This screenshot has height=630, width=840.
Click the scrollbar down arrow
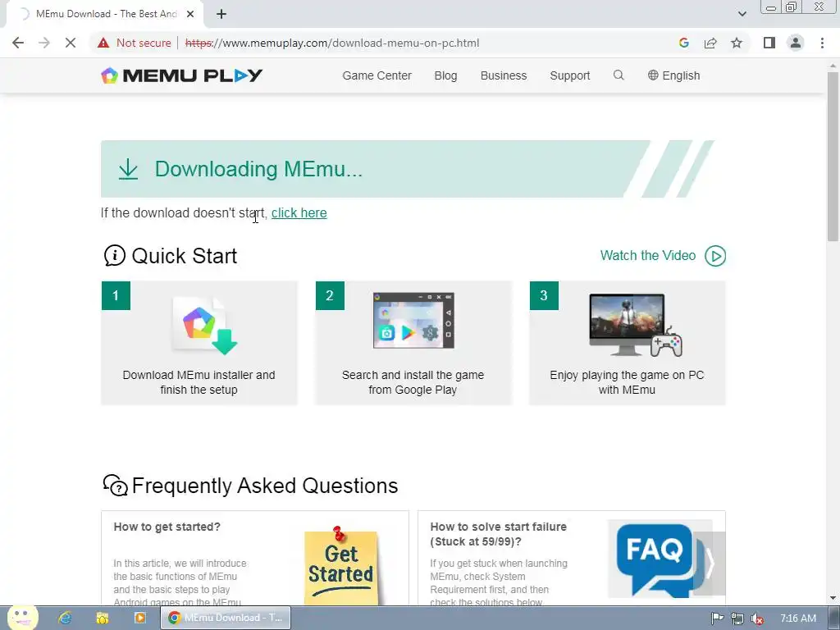pyautogui.click(x=833, y=598)
